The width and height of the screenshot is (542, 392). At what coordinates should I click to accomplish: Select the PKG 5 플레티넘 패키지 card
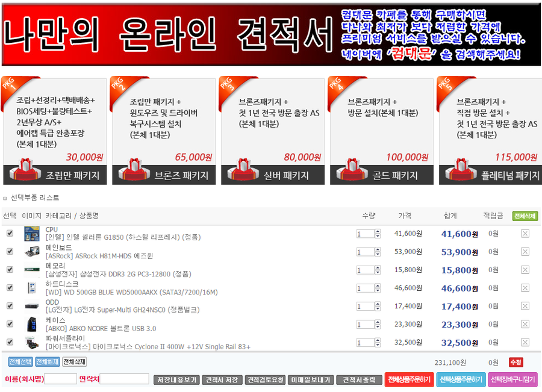(x=490, y=131)
